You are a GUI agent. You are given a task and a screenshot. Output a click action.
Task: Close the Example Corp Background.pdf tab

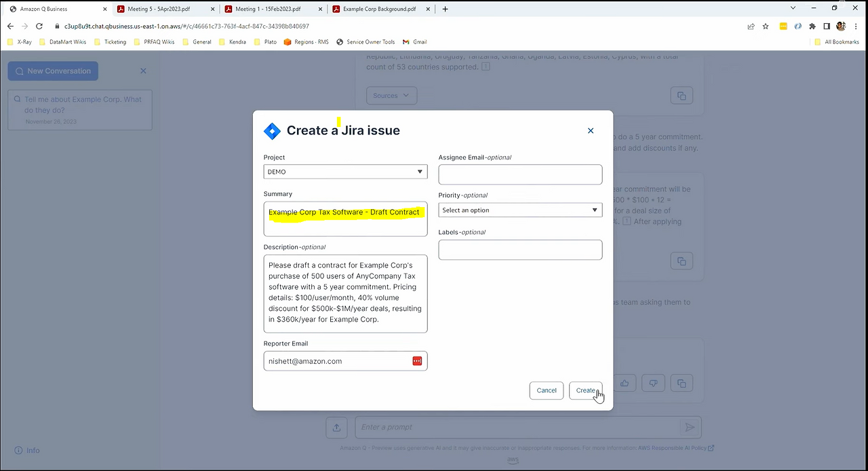427,9
